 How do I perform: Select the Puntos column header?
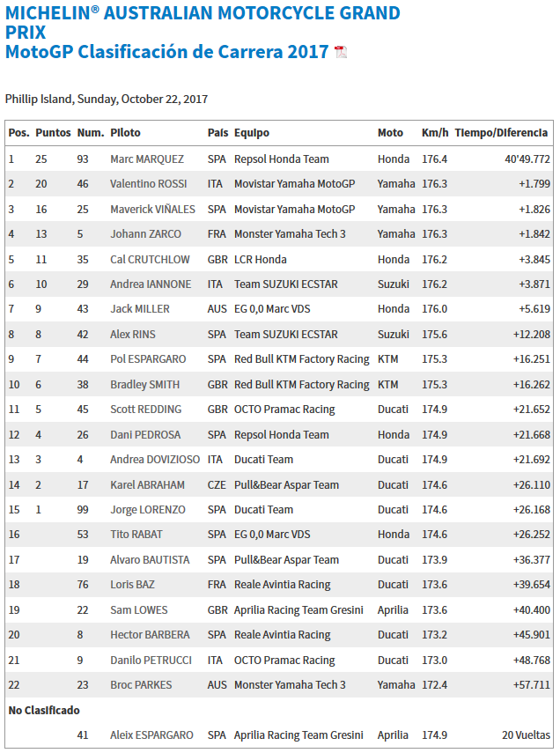click(x=54, y=133)
